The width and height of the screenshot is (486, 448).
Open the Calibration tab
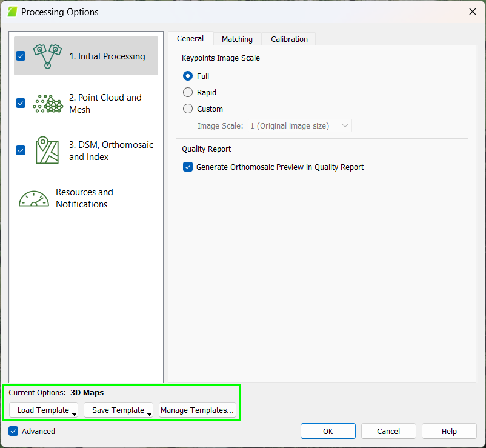(x=289, y=39)
